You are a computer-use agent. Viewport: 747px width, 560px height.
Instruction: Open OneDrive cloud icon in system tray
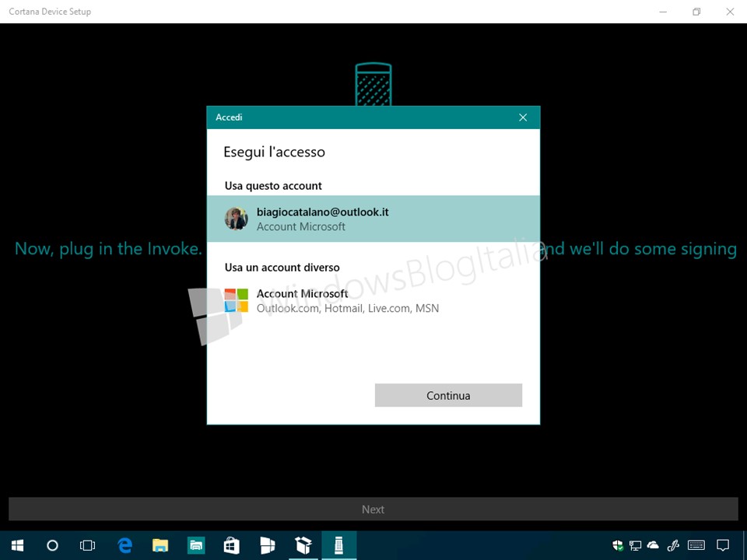[x=653, y=545]
